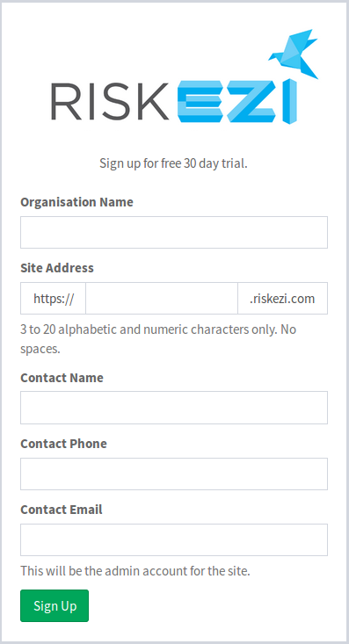The width and height of the screenshot is (349, 644).
Task: Click the admin account help text
Action: tap(135, 571)
